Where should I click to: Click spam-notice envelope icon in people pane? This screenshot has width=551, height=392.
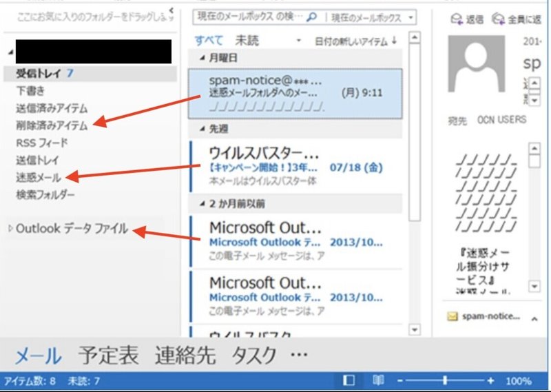pos(453,317)
